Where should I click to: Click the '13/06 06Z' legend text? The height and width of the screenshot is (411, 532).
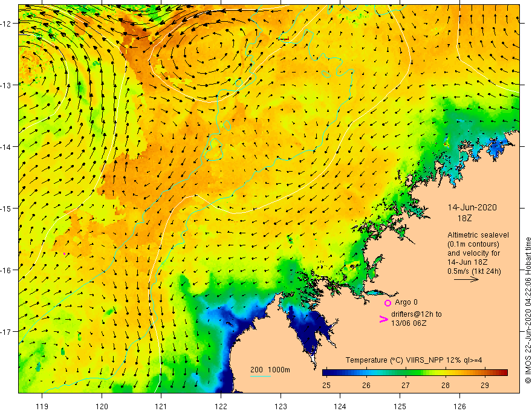pyautogui.click(x=409, y=323)
